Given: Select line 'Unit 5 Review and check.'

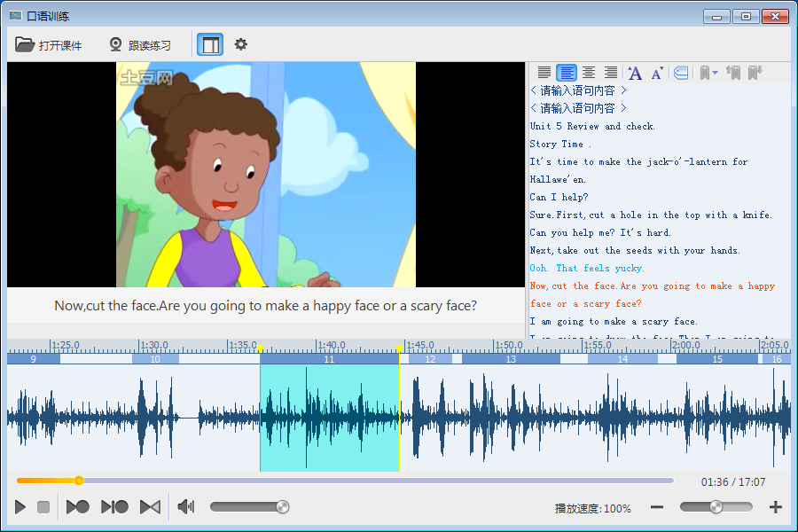Looking at the screenshot, I should [592, 126].
